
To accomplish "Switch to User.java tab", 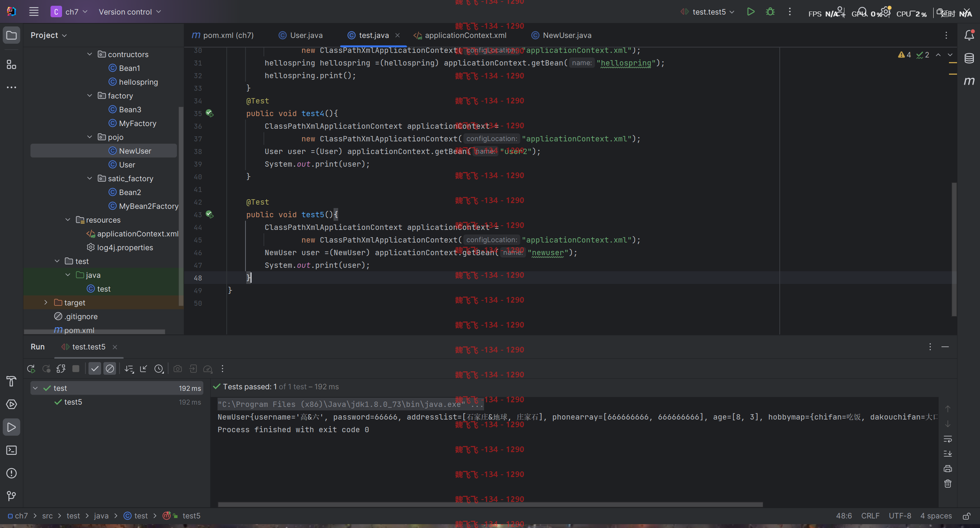I will pyautogui.click(x=301, y=35).
